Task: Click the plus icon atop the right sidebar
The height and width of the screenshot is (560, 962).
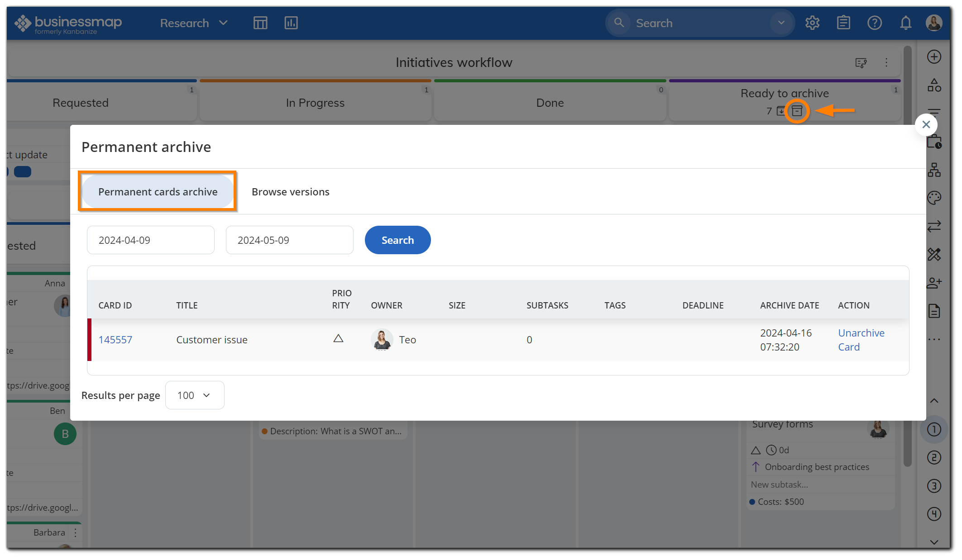Action: [x=934, y=57]
